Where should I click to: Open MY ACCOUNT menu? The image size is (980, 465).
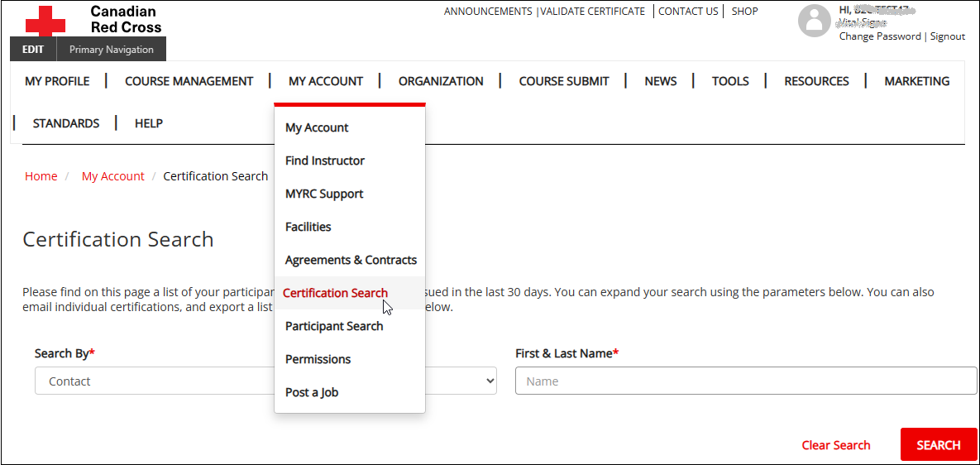(x=326, y=81)
